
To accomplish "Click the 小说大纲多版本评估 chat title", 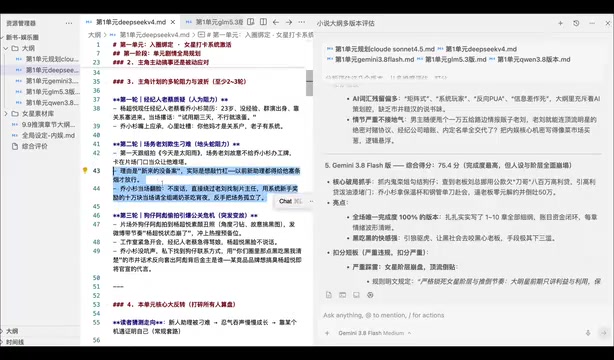I will click(x=346, y=23).
